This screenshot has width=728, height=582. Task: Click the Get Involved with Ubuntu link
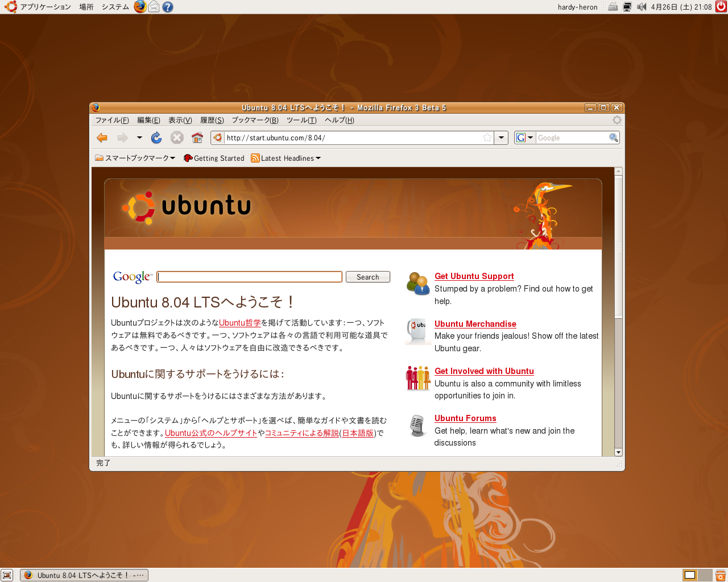[484, 371]
